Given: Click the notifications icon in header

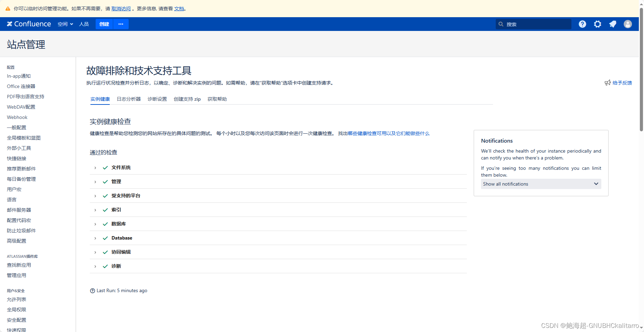Looking at the screenshot, I should 613,24.
